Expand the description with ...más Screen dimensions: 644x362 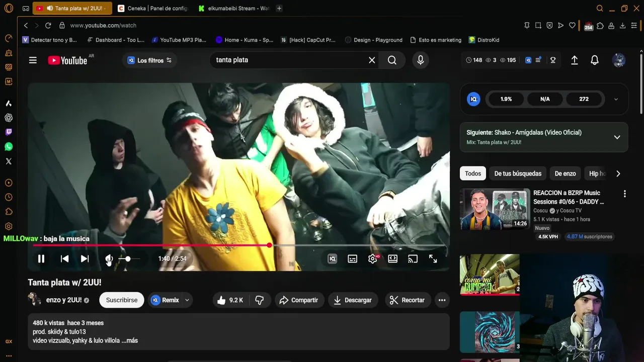coord(129,341)
